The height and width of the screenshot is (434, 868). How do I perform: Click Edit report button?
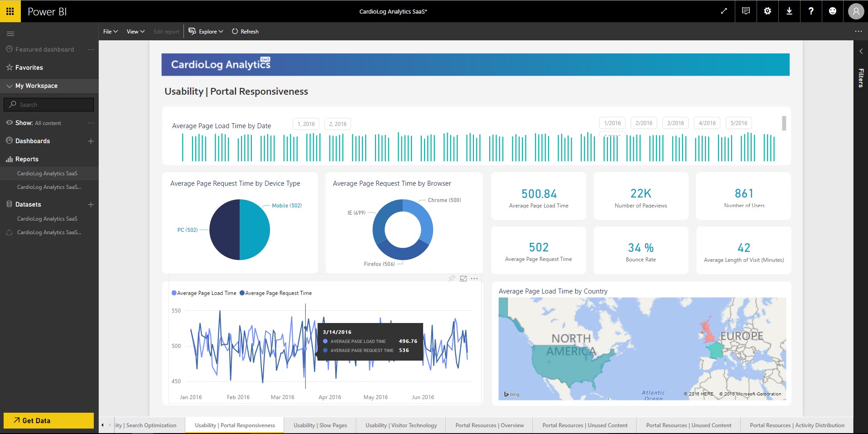coord(166,31)
